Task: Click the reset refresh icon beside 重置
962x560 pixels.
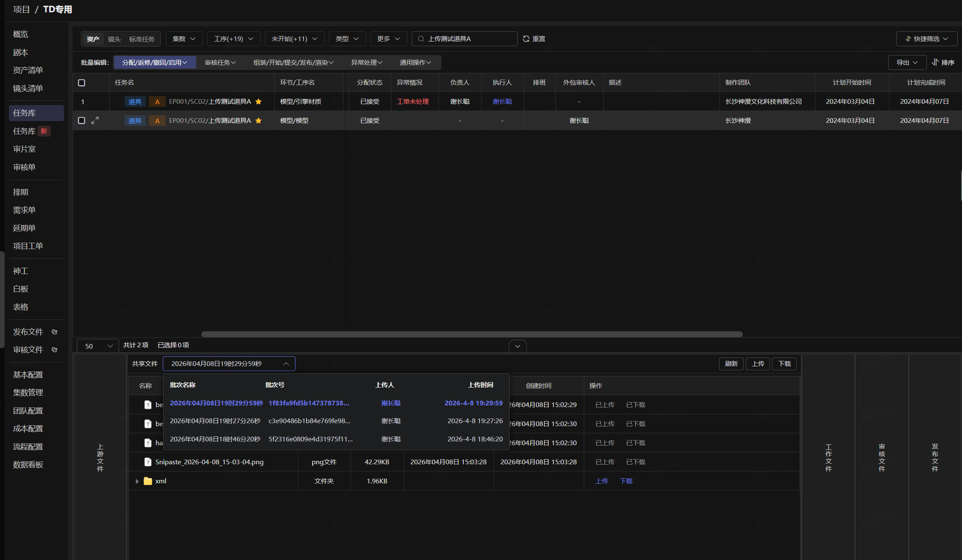Action: [x=526, y=39]
